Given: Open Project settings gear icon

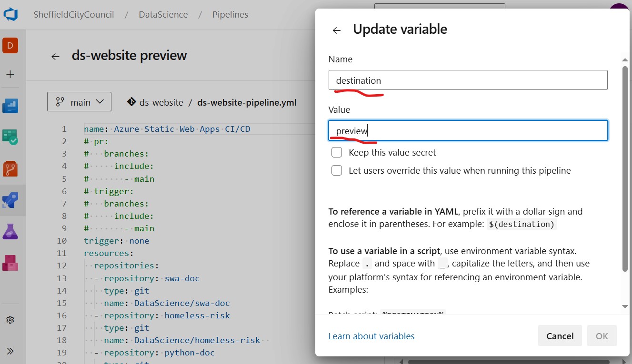Looking at the screenshot, I should (x=10, y=320).
